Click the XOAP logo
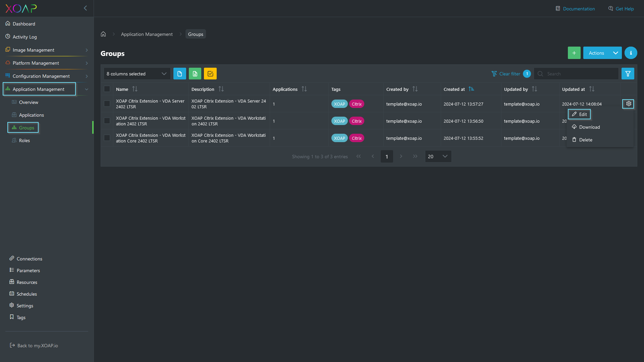The width and height of the screenshot is (644, 362). click(21, 8)
